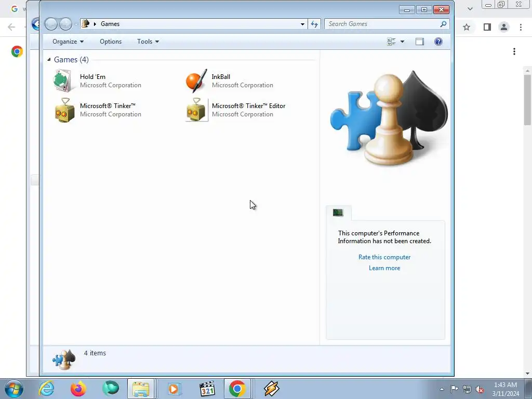Viewport: 532px width, 399px height.
Task: Click the help question mark icon
Action: click(x=438, y=42)
